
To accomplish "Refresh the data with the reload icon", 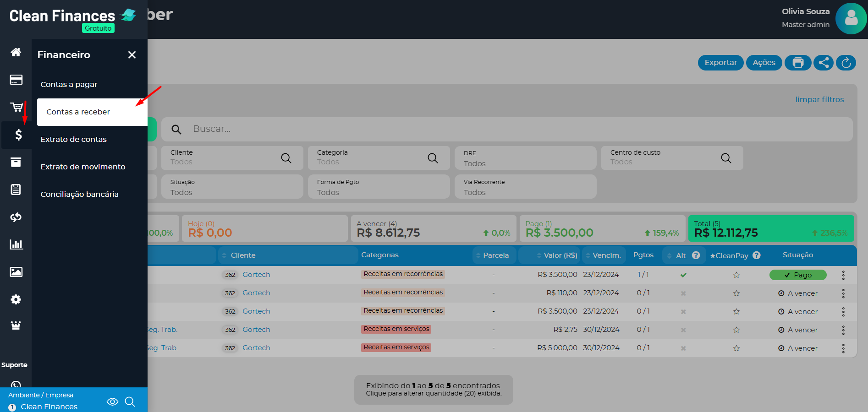I will 846,63.
